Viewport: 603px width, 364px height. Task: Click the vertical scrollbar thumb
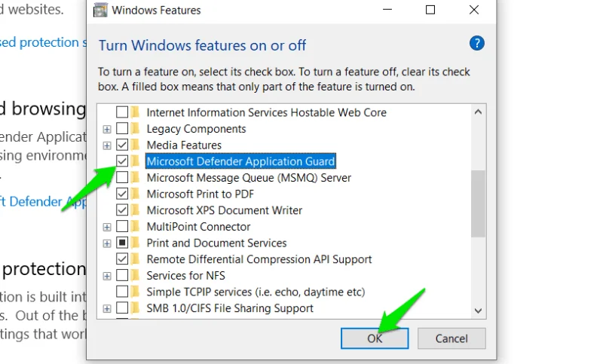[478, 203]
